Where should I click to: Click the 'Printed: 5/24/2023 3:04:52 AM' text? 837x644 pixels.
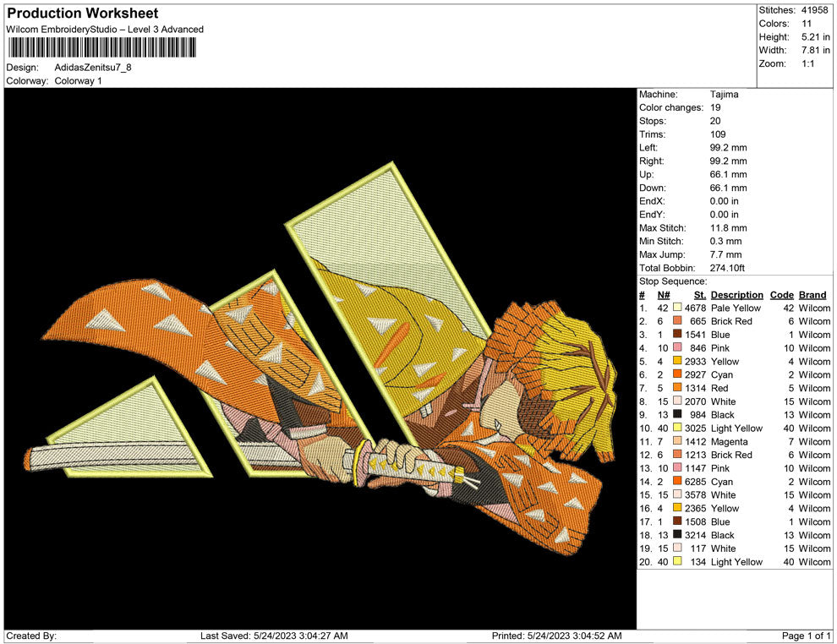click(557, 636)
